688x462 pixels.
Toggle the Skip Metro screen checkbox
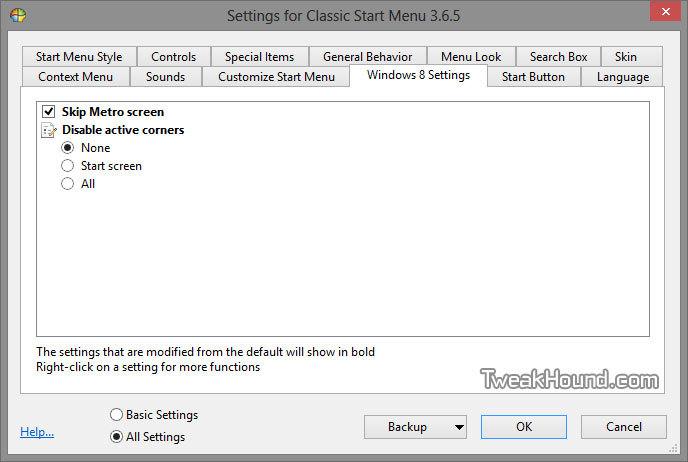coord(49,111)
